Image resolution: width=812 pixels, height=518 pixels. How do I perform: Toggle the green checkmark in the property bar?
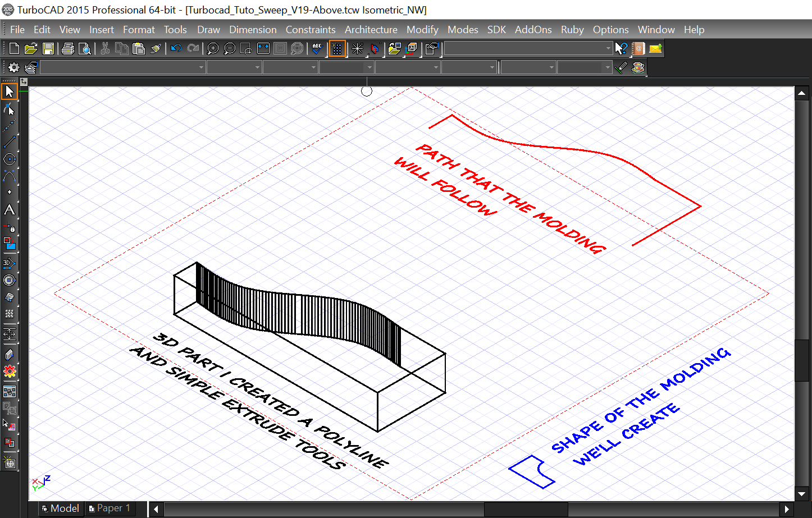621,67
